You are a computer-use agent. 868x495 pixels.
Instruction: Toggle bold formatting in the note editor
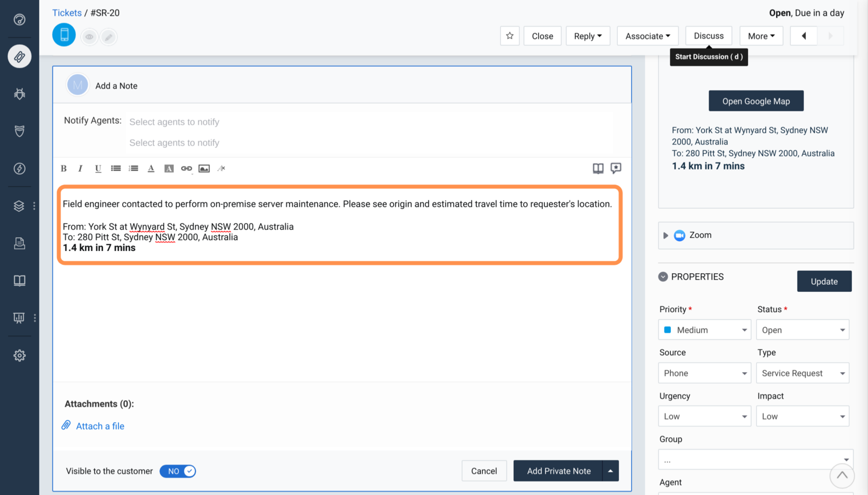(x=63, y=168)
